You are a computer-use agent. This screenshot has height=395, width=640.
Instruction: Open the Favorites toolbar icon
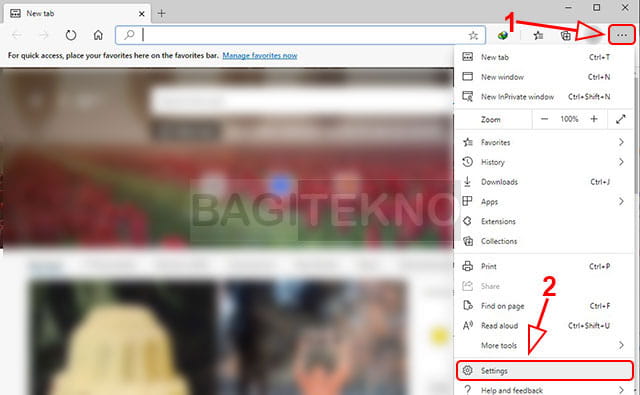coord(538,36)
